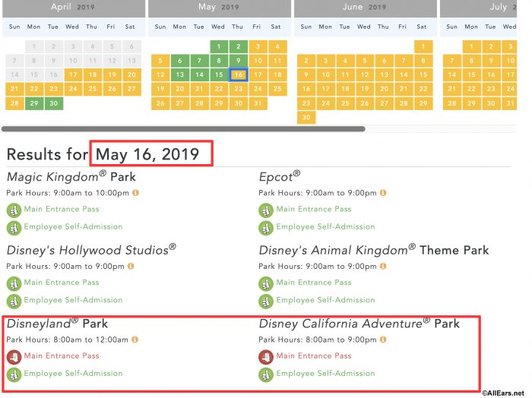Click thumbs-up icon beside Magic Kingdom Main Entrance Pass
Screen dimensions: 532x398
pyautogui.click(x=14, y=210)
